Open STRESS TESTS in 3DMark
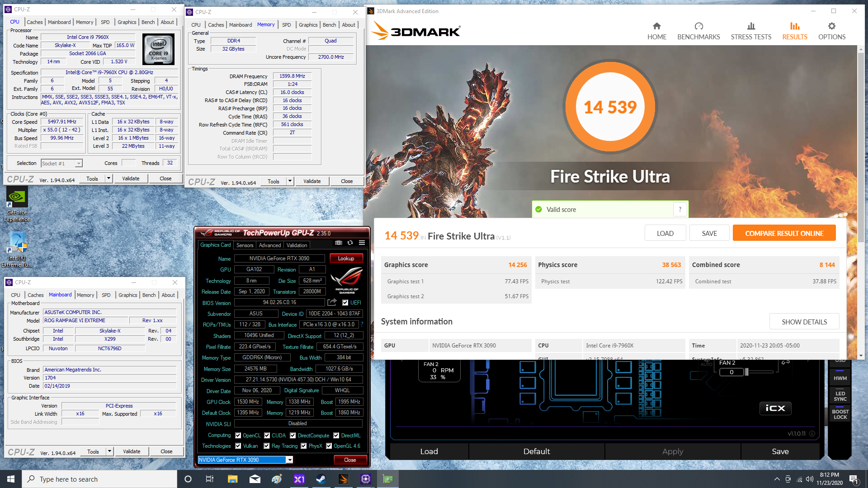This screenshot has height=488, width=868. tap(751, 31)
